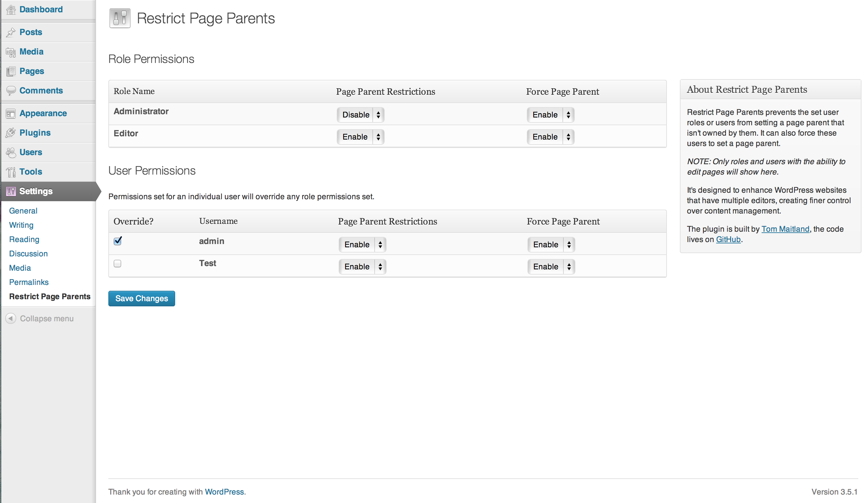
Task: Open Administrator Force Page Parent dropdown
Action: [x=550, y=115]
